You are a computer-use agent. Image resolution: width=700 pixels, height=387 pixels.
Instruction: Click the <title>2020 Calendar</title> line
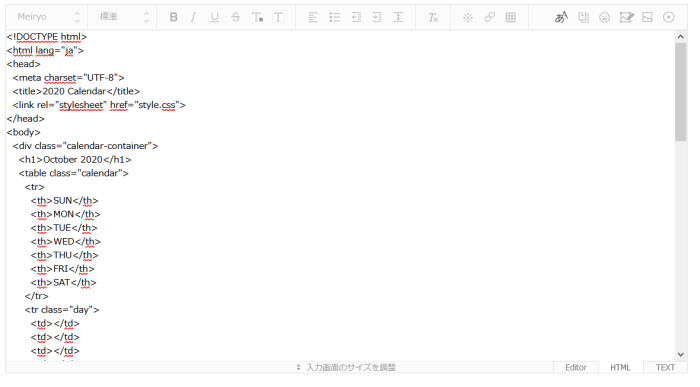click(x=76, y=91)
